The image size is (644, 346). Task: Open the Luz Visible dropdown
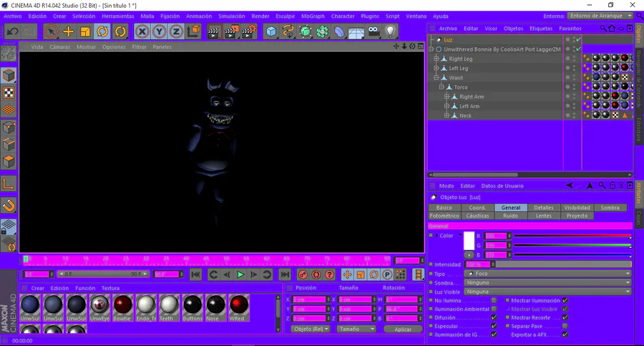click(548, 292)
